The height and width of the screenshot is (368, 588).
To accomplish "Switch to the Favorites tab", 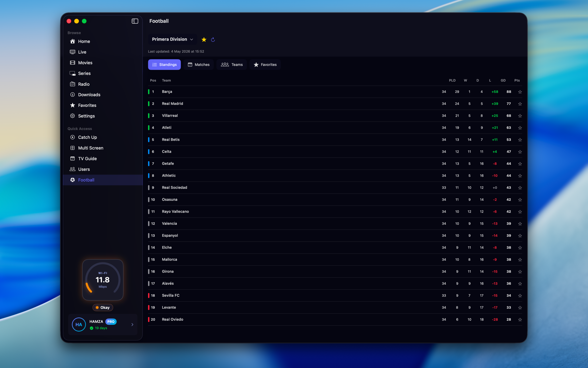I will coord(265,65).
